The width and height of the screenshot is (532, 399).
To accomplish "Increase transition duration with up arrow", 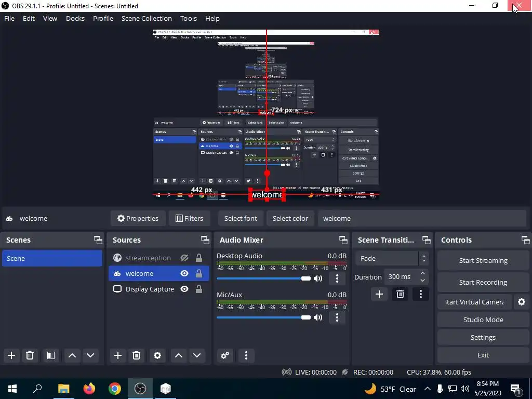I will pyautogui.click(x=422, y=273).
